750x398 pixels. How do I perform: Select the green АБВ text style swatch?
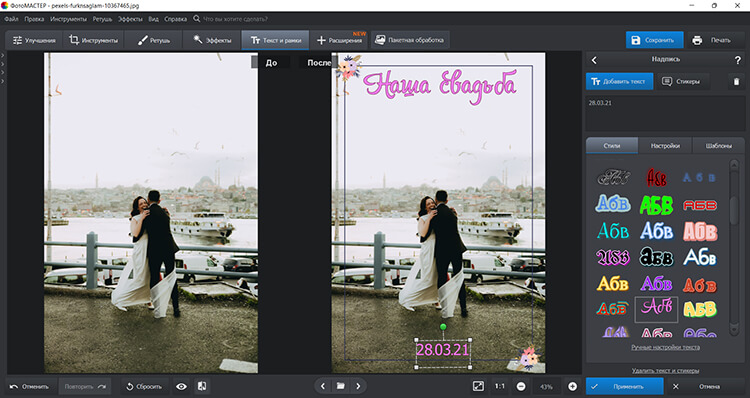[x=656, y=205]
